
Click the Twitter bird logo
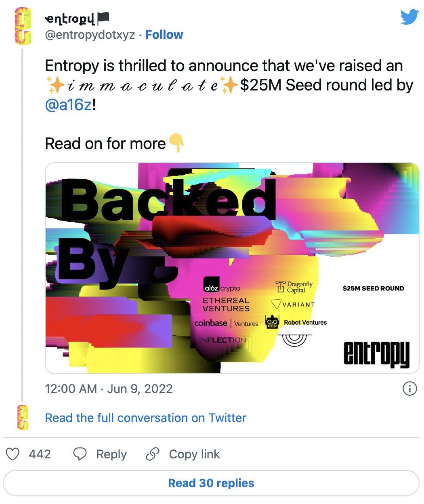pyautogui.click(x=409, y=18)
